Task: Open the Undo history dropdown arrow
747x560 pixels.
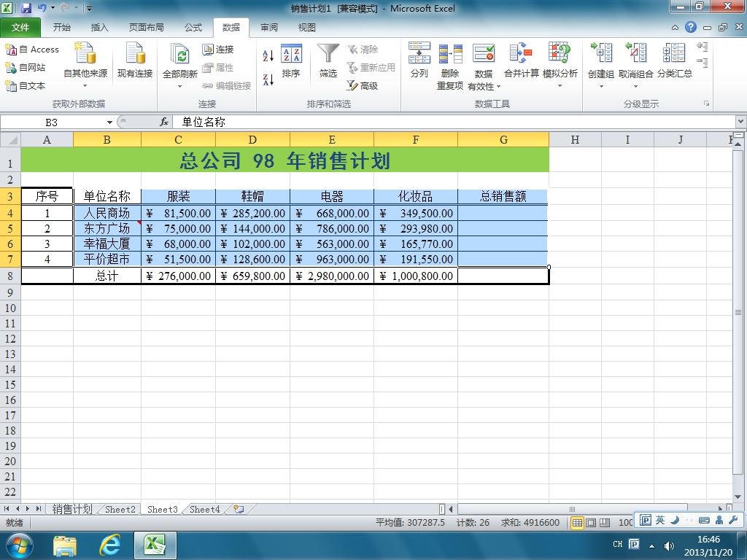Action: [53, 8]
